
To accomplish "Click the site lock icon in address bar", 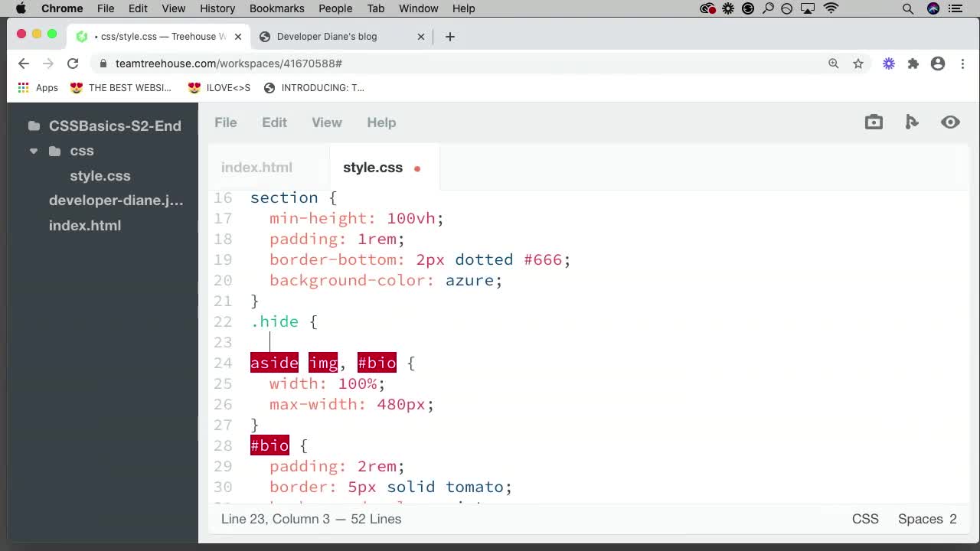I will [x=103, y=64].
